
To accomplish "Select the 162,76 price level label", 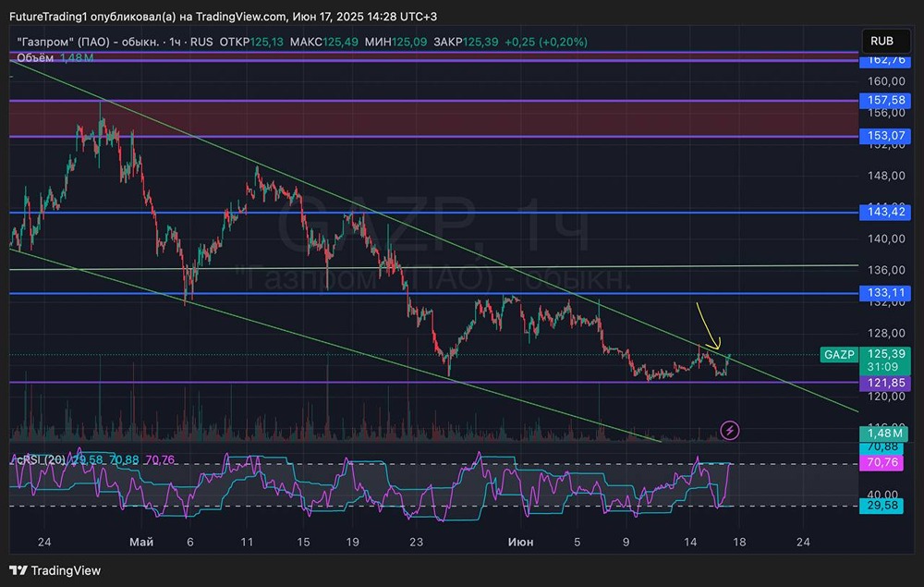I will tap(886, 59).
